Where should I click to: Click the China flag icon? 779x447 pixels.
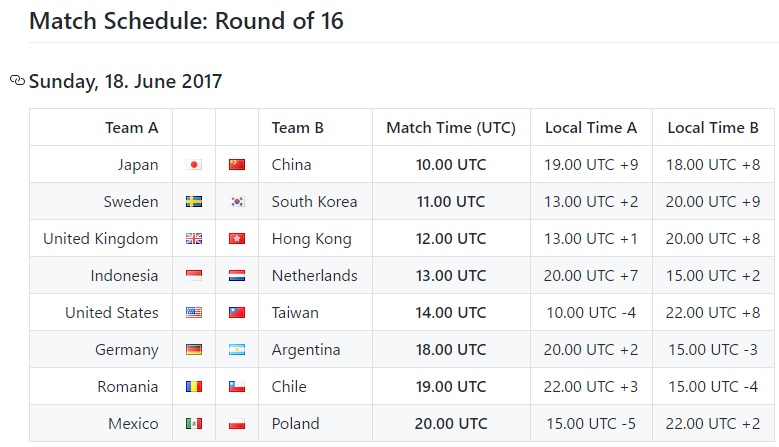pos(237,164)
